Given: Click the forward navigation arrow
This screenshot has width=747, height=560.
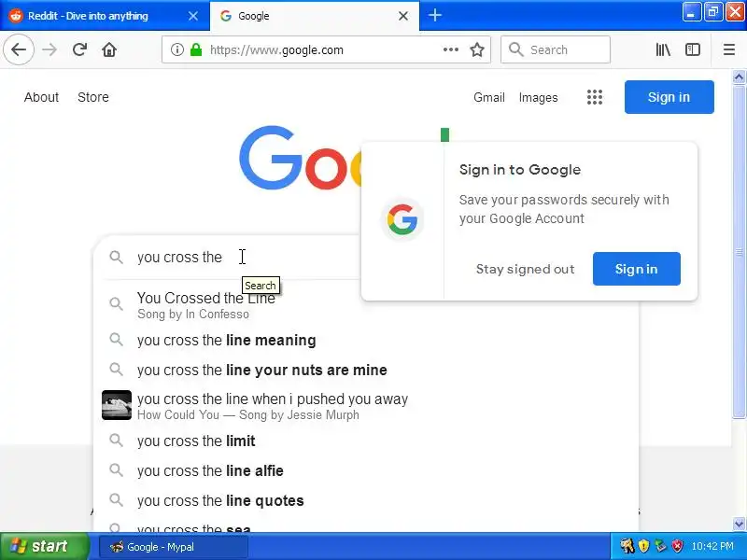Looking at the screenshot, I should point(49,49).
